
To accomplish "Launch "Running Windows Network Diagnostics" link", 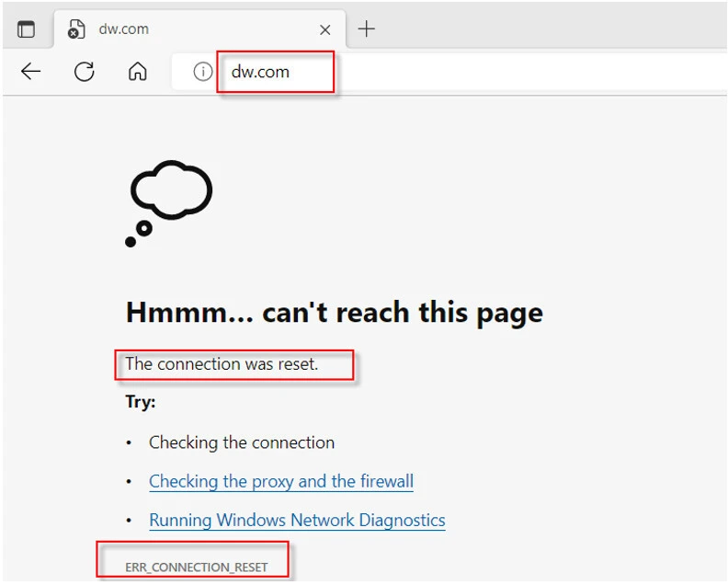I will (x=297, y=520).
